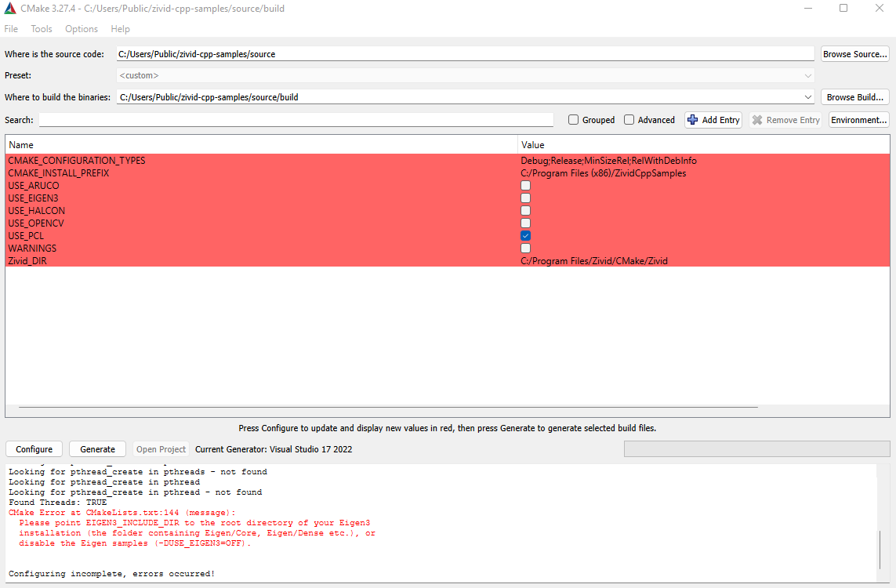
Task: Toggle the Grouped checkbox
Action: click(x=574, y=120)
